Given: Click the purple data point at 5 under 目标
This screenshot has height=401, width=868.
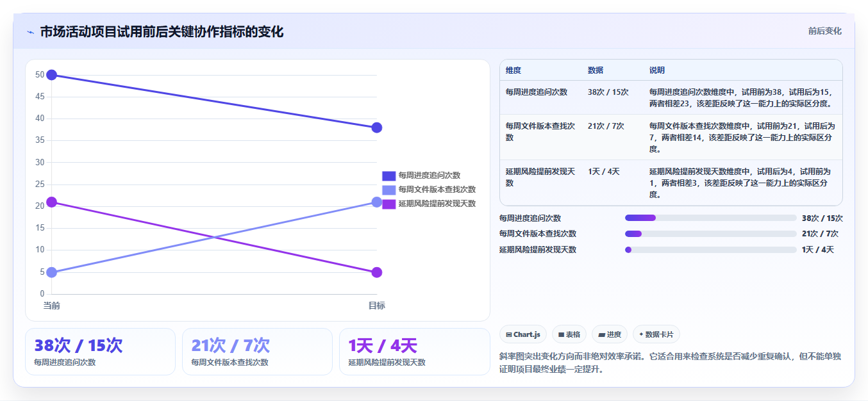Looking at the screenshot, I should [376, 272].
